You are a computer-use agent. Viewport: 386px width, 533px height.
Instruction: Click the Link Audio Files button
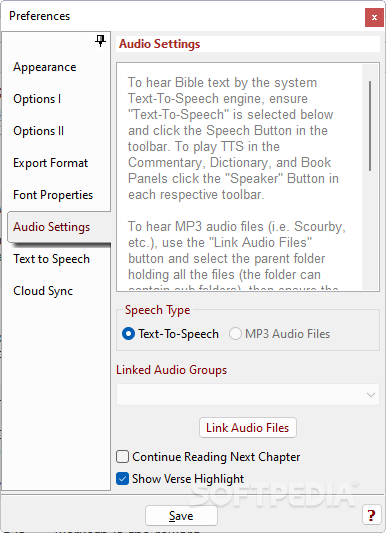(248, 428)
